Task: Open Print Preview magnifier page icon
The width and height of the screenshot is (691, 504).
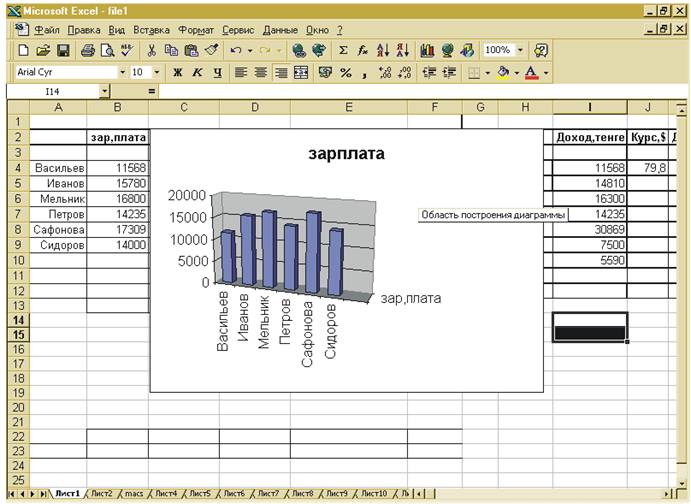Action: [x=107, y=51]
